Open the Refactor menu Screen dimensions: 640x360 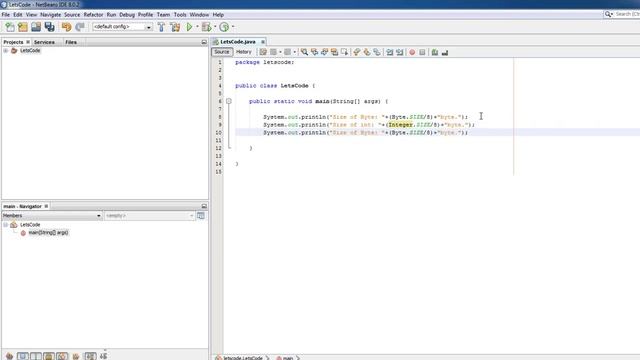pyautogui.click(x=93, y=15)
